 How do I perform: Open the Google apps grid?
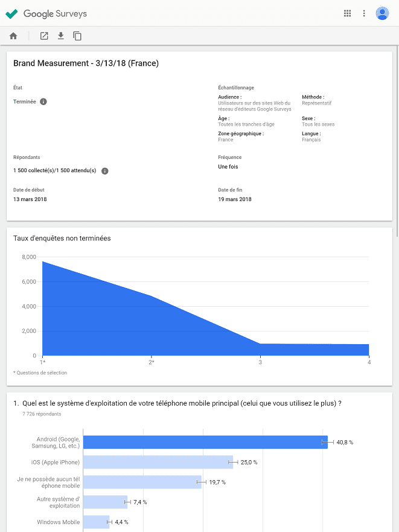point(348,13)
